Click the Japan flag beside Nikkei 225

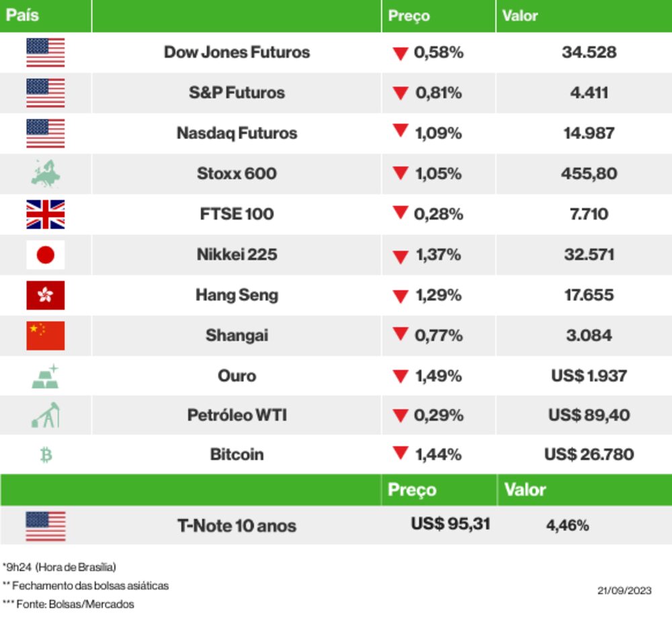[x=46, y=255]
